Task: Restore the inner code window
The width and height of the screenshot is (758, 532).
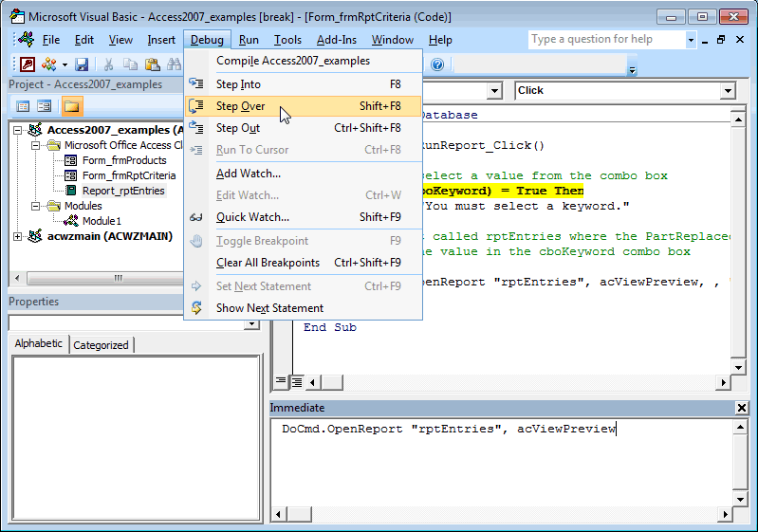Action: point(721,40)
